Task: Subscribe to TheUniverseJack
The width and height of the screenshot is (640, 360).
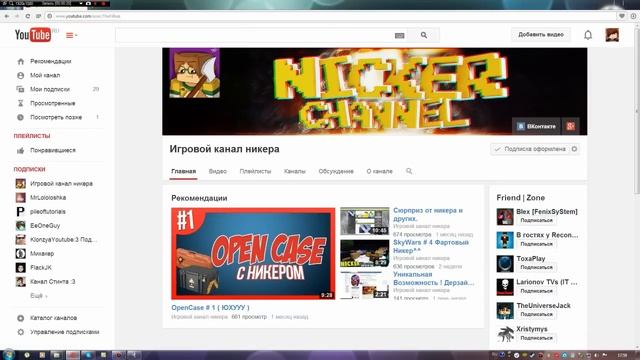Action: (536, 314)
